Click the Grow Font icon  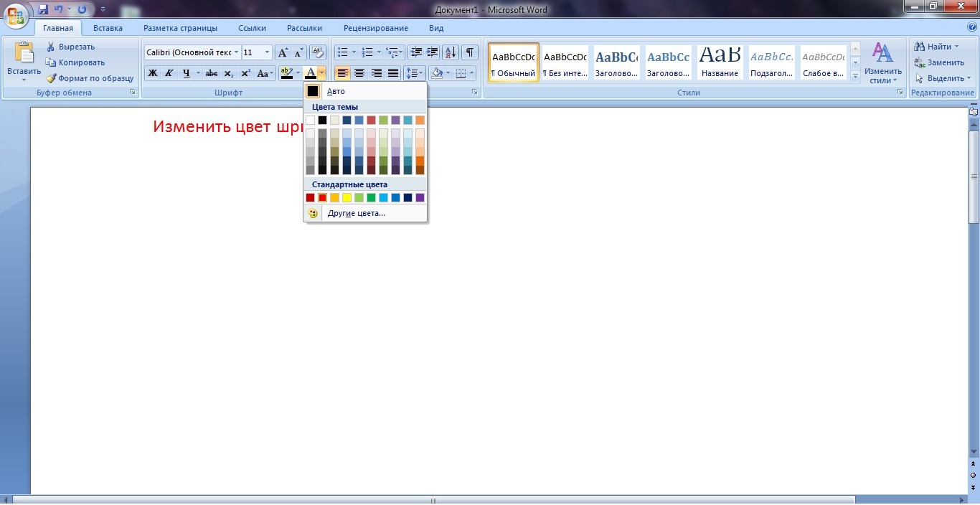[x=283, y=52]
